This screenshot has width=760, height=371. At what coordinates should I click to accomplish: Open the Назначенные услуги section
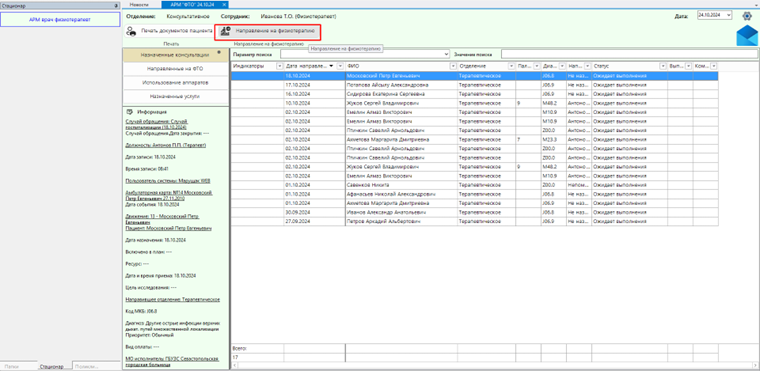pos(175,96)
